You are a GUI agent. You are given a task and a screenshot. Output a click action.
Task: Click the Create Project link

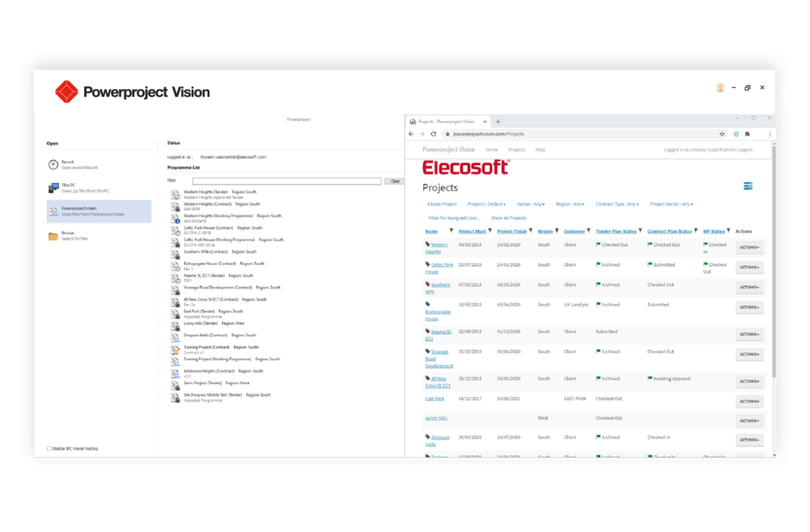click(x=442, y=204)
